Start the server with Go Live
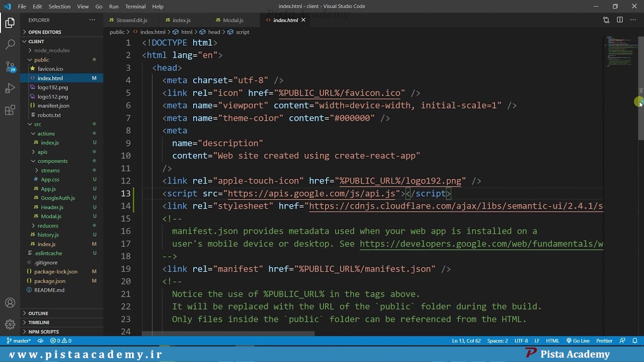This screenshot has height=362, width=644. 578,341
